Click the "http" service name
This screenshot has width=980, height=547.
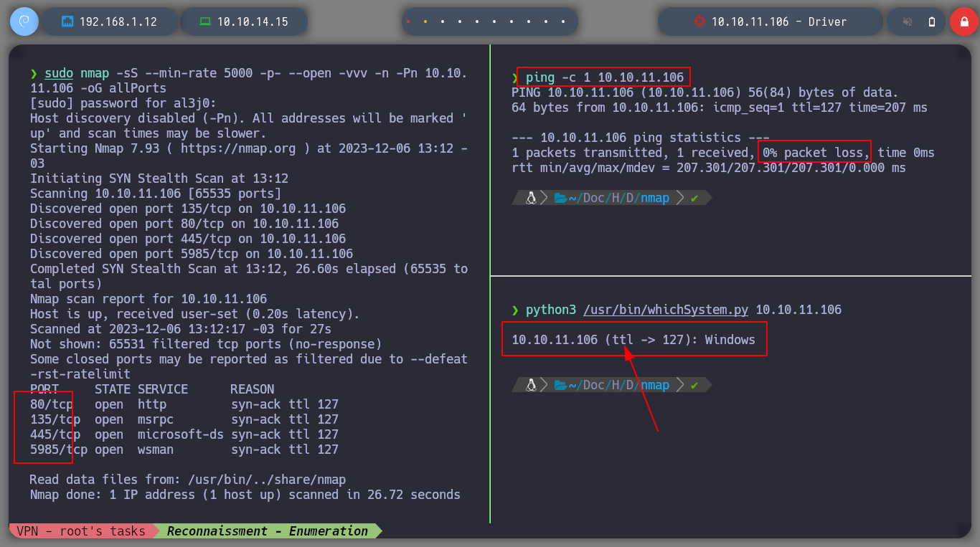tap(152, 404)
